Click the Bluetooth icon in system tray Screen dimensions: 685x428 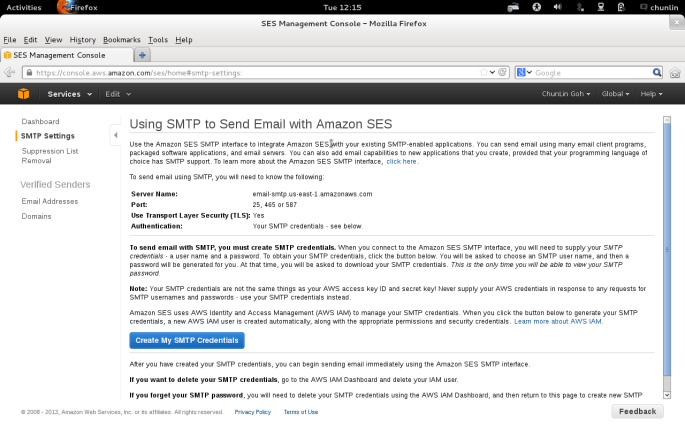580,7
